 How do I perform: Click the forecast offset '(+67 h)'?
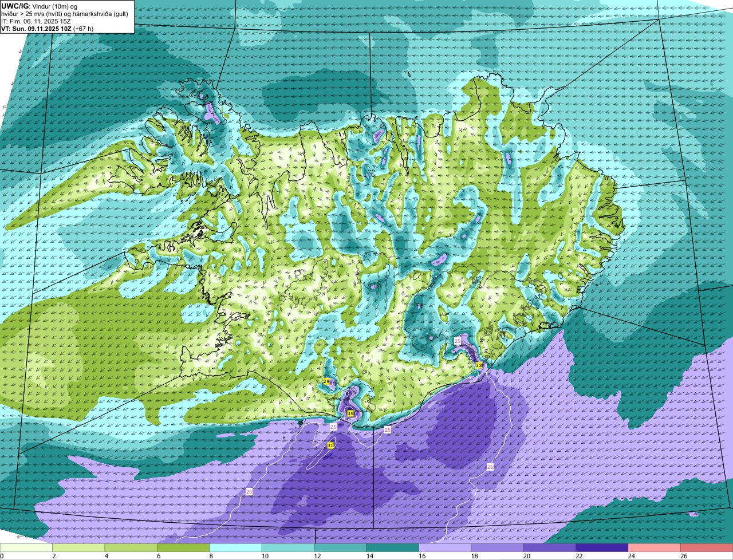click(84, 28)
